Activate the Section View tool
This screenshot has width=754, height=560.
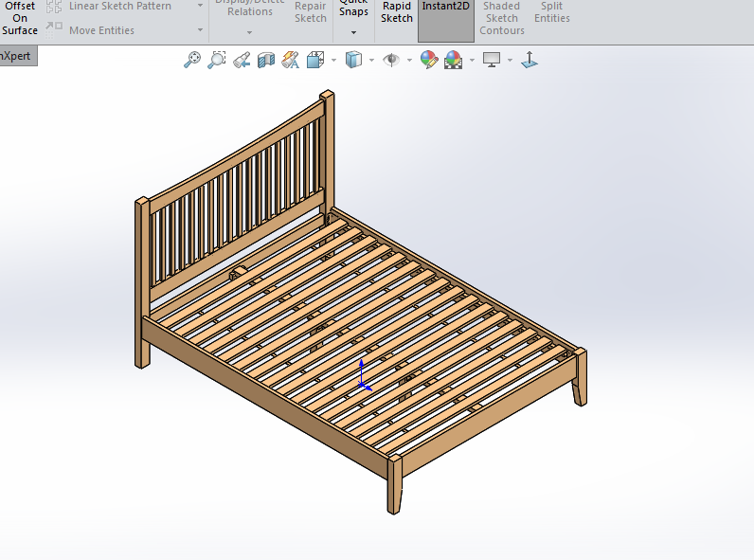click(266, 60)
